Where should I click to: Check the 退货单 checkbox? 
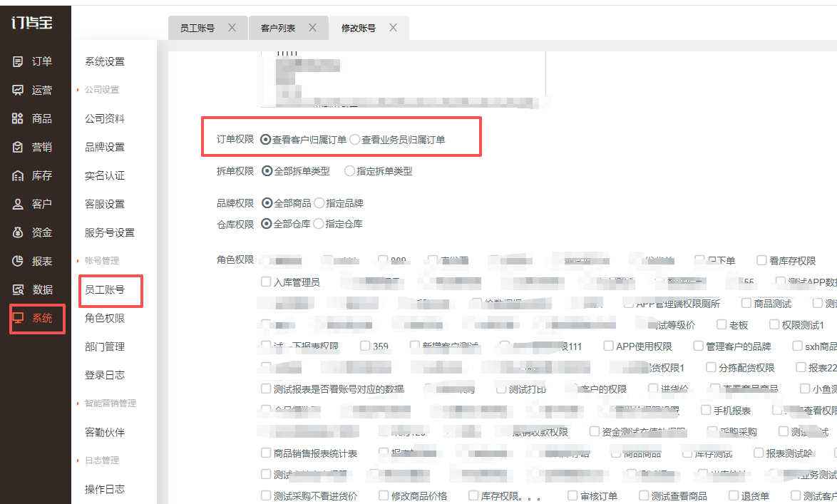tap(734, 495)
